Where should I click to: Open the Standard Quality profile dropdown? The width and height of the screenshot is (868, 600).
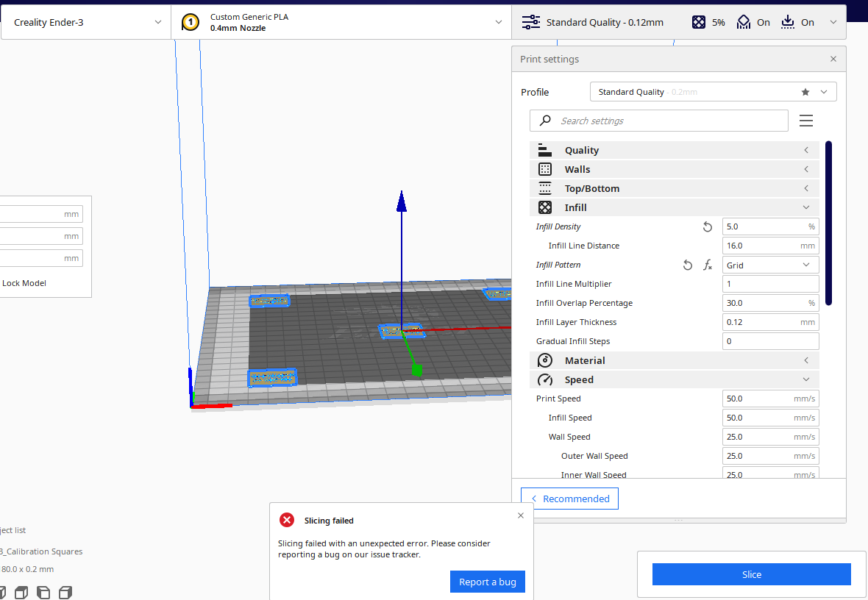click(x=713, y=92)
